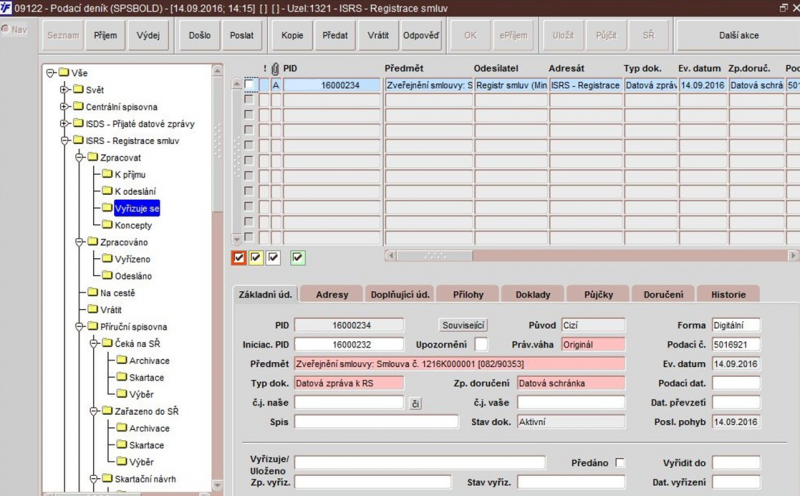Click the Vyřizuje se folder icon
The image size is (800, 496).
pos(107,208)
